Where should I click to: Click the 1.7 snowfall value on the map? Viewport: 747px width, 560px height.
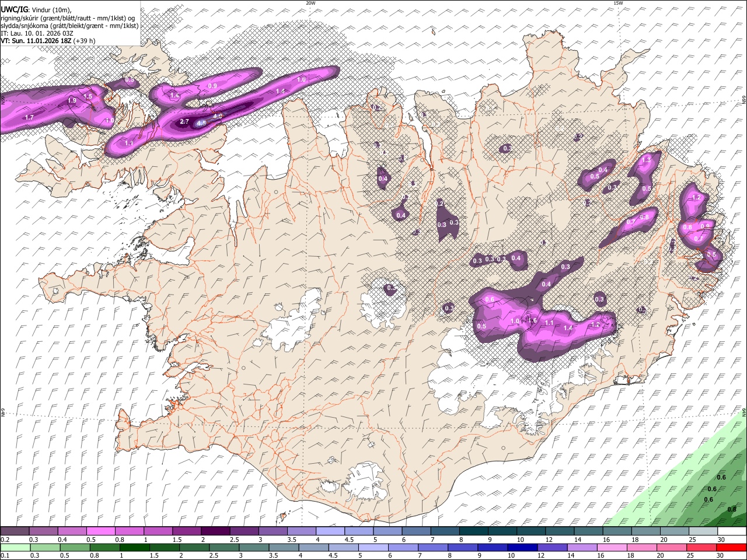point(30,117)
